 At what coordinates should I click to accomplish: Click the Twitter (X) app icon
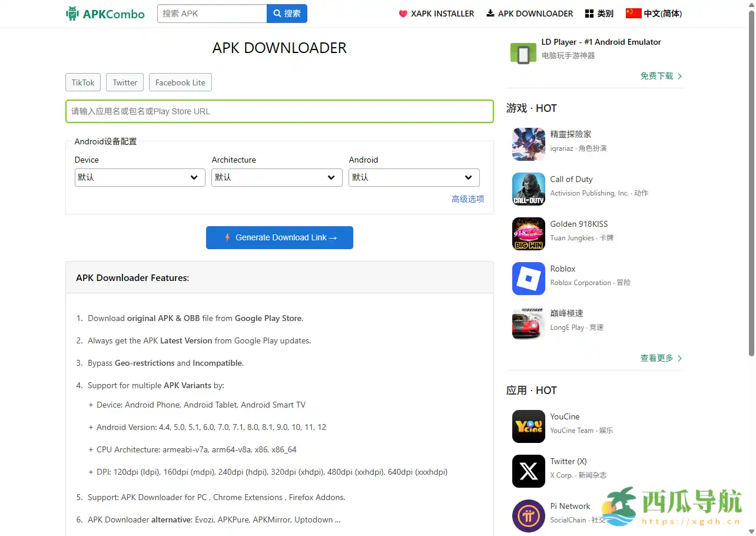click(528, 471)
